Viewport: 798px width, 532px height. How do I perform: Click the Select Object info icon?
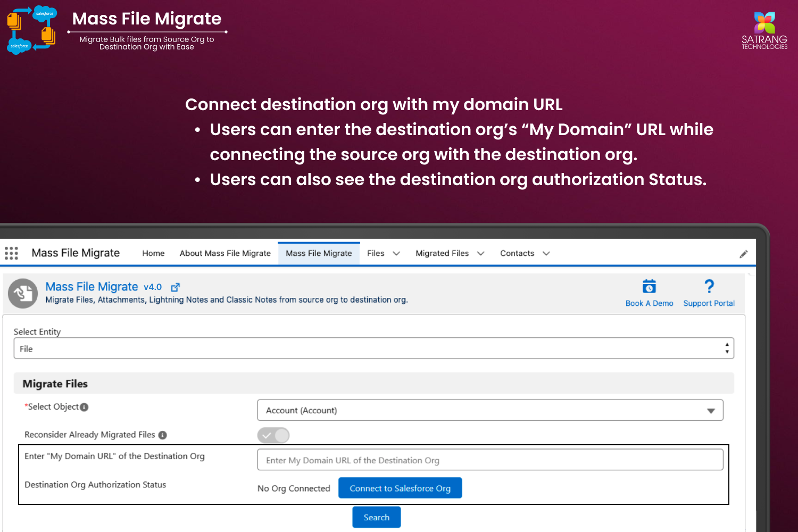pos(84,407)
